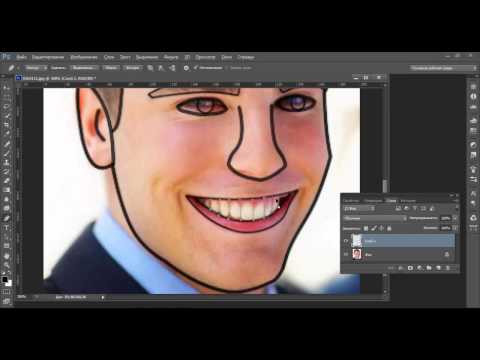The width and height of the screenshot is (480, 360).
Task: Click the path alignment icon in options bar
Action: (x=161, y=68)
